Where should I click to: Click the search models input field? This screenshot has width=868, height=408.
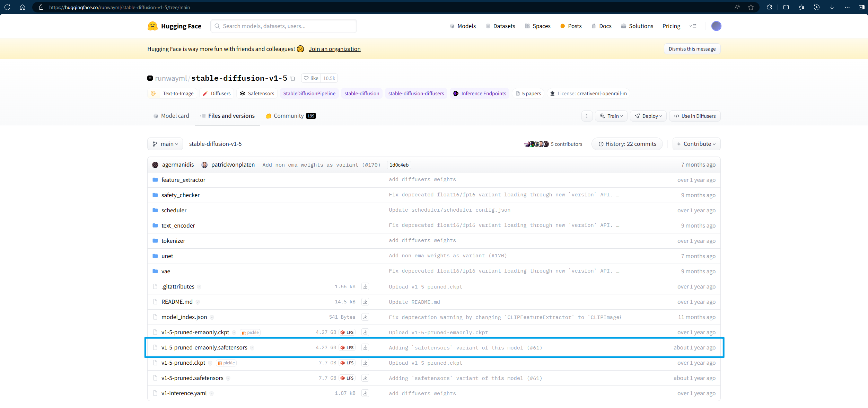click(283, 26)
